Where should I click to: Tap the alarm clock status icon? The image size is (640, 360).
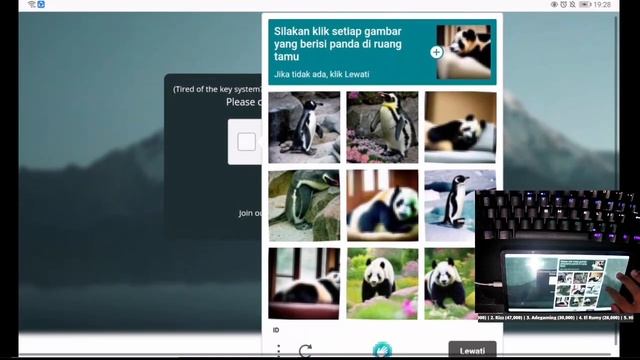(563, 4)
